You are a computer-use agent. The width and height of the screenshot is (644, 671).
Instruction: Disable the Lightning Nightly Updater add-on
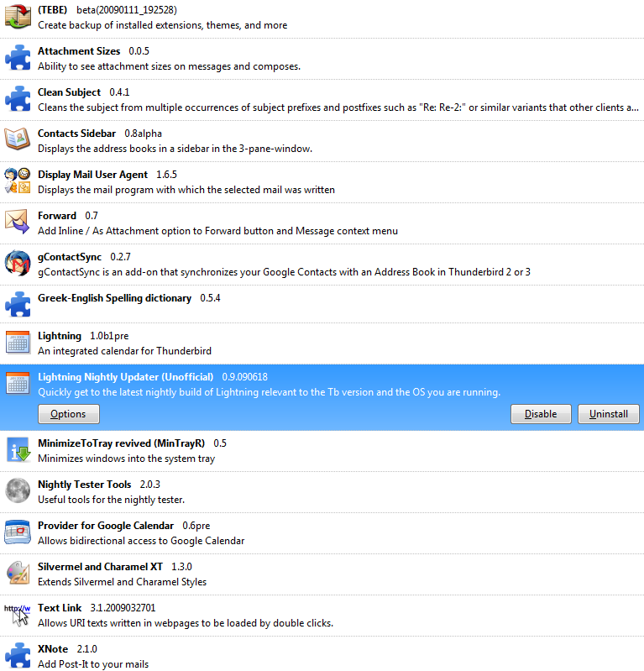541,414
